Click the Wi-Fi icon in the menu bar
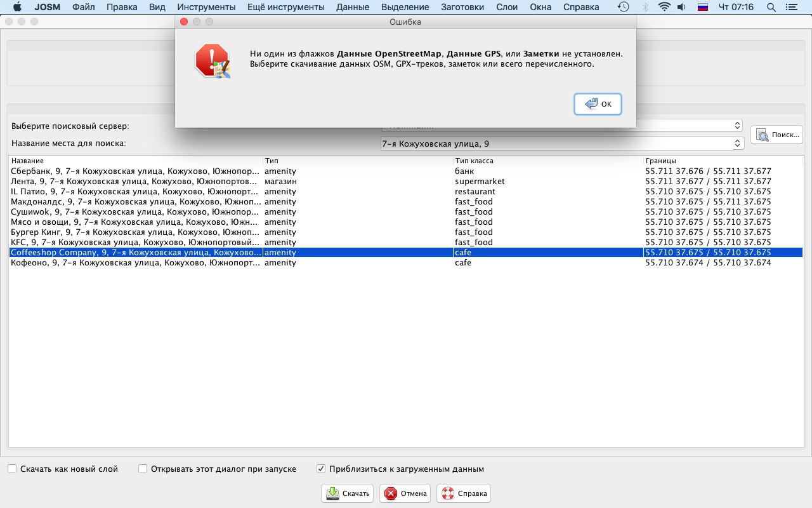Viewport: 812px width, 508px height. tap(664, 7)
